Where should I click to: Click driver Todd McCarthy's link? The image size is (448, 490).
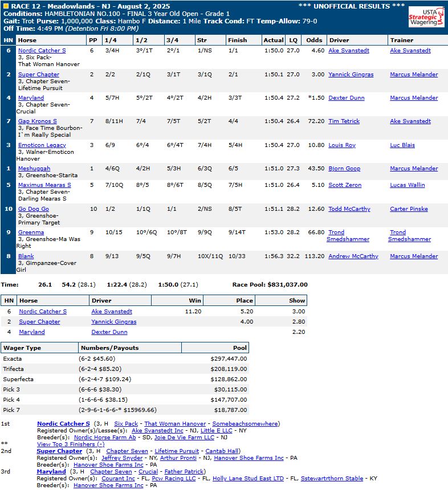(349, 209)
